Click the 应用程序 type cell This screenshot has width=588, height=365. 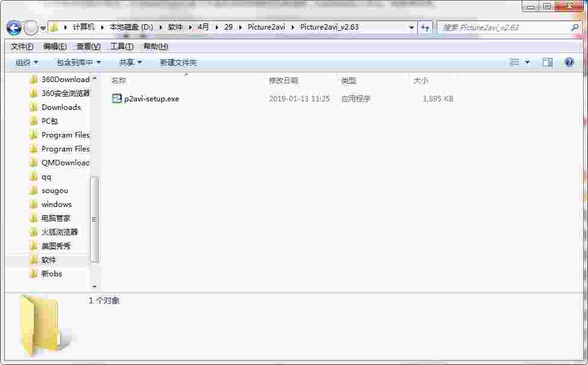click(x=355, y=99)
